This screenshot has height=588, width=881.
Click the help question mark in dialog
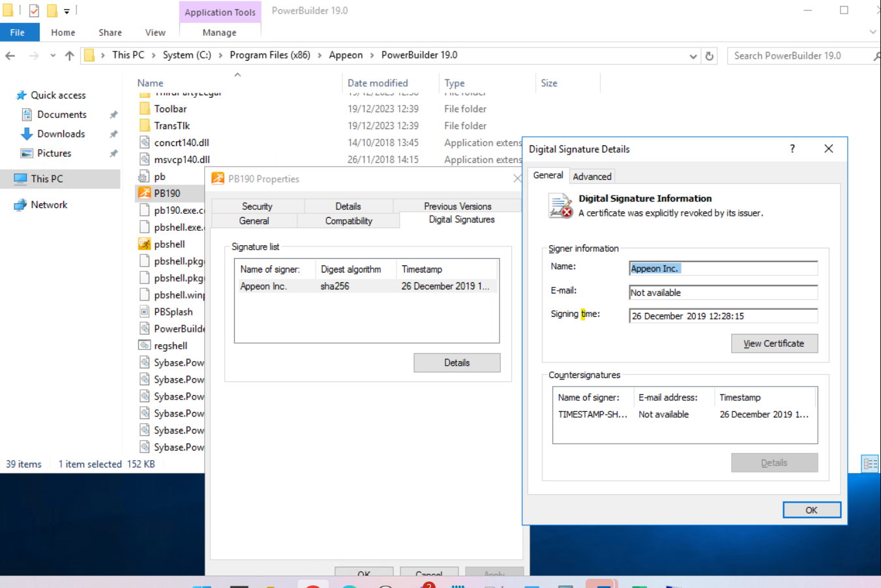[792, 149]
